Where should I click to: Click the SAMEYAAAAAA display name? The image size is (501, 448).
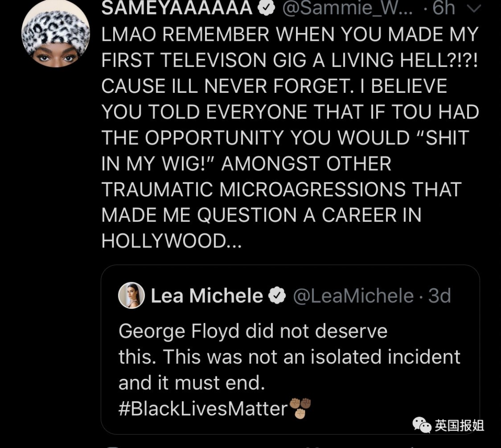pyautogui.click(x=177, y=8)
